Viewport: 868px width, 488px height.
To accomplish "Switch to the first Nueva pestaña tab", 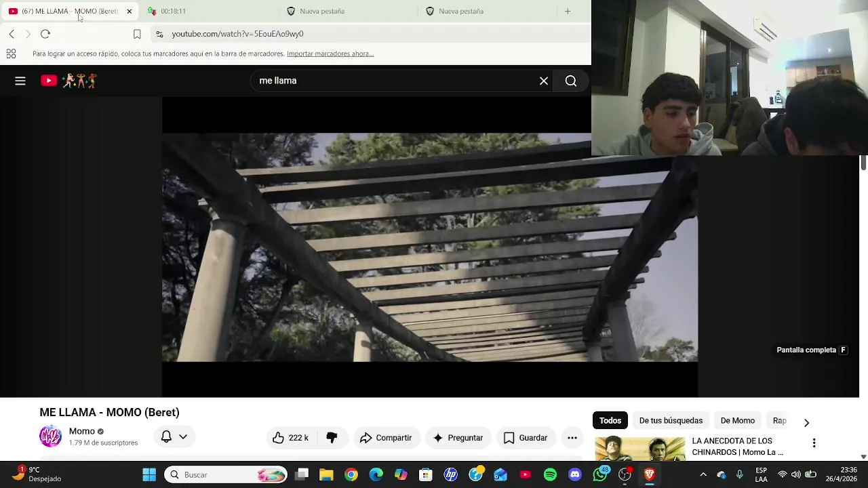I will click(x=346, y=11).
